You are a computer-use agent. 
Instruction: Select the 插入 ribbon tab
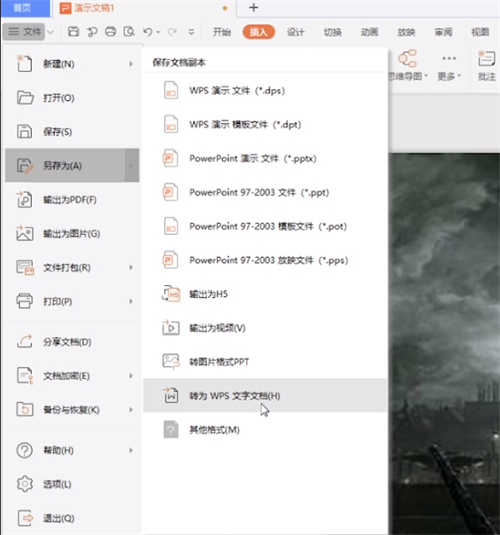[x=259, y=32]
